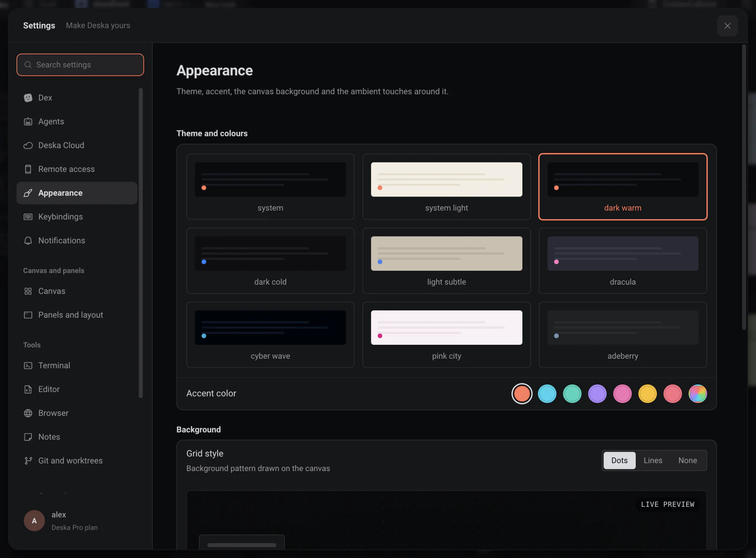
Task: Click the Canvas grid icon
Action: [28, 291]
